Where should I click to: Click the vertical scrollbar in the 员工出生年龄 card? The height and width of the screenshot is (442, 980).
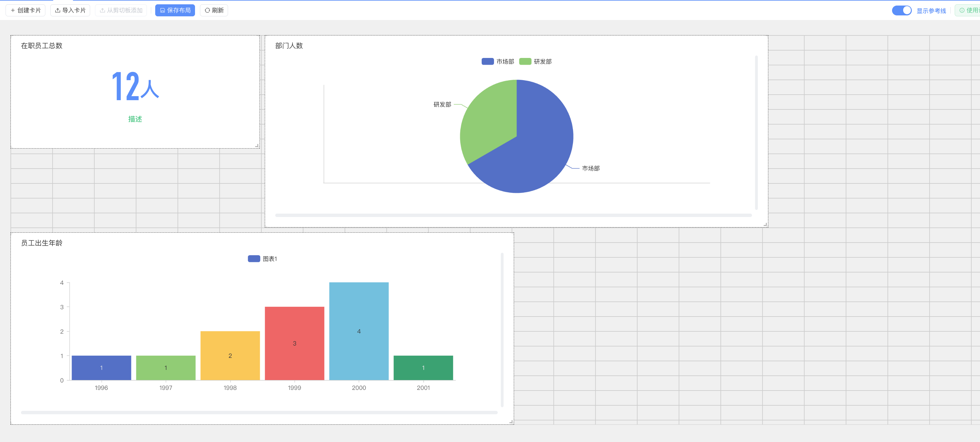click(x=502, y=329)
